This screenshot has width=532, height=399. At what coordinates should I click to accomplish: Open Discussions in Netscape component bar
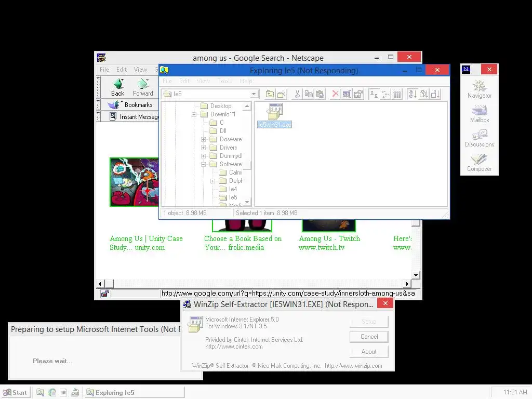point(480,138)
